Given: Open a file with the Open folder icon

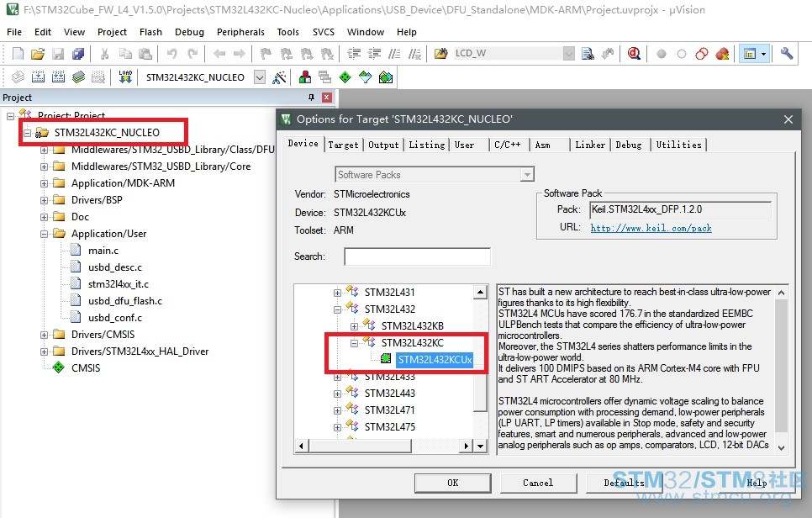Looking at the screenshot, I should click(37, 53).
